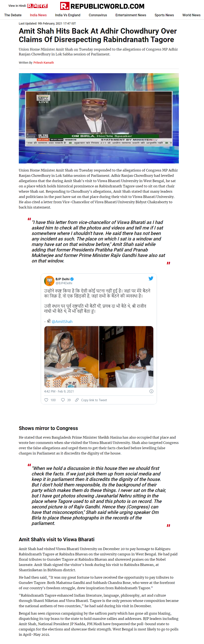
Task: Click the Republicworld.com logo
Action: click(102, 6)
